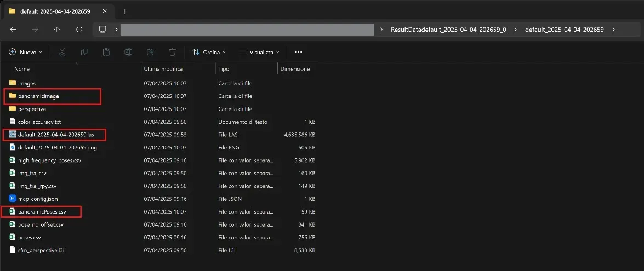Click the File L3I type cell

(x=227, y=250)
